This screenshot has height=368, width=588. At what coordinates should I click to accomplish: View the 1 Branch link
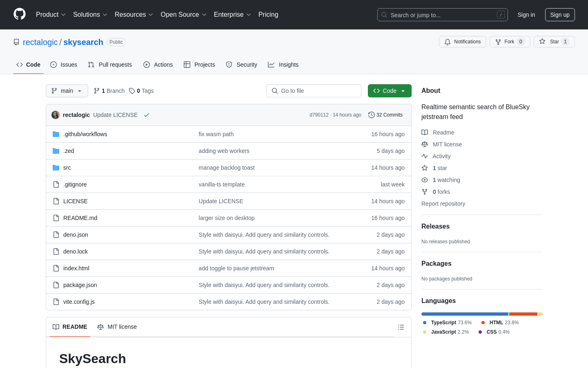(109, 91)
